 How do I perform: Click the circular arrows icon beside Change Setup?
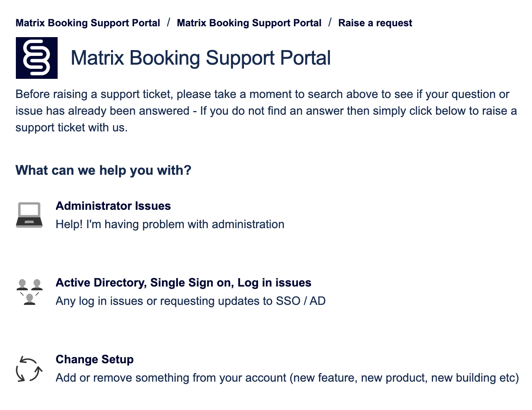29,369
